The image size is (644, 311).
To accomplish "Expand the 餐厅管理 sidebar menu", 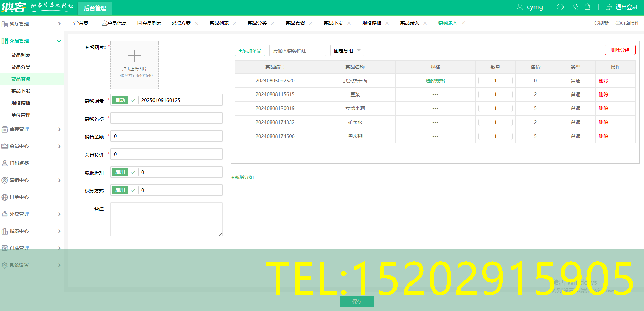I will point(31,24).
